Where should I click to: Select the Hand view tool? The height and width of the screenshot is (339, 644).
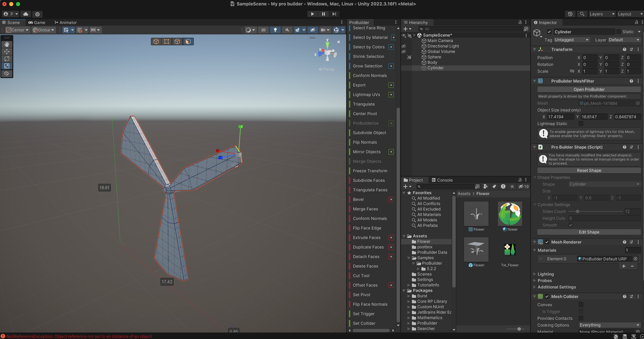7,44
